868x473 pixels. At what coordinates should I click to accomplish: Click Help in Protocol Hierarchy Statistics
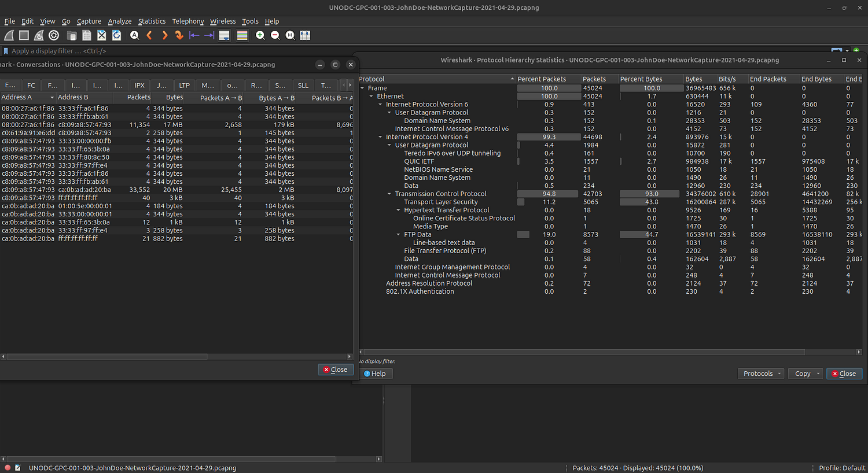pyautogui.click(x=375, y=374)
